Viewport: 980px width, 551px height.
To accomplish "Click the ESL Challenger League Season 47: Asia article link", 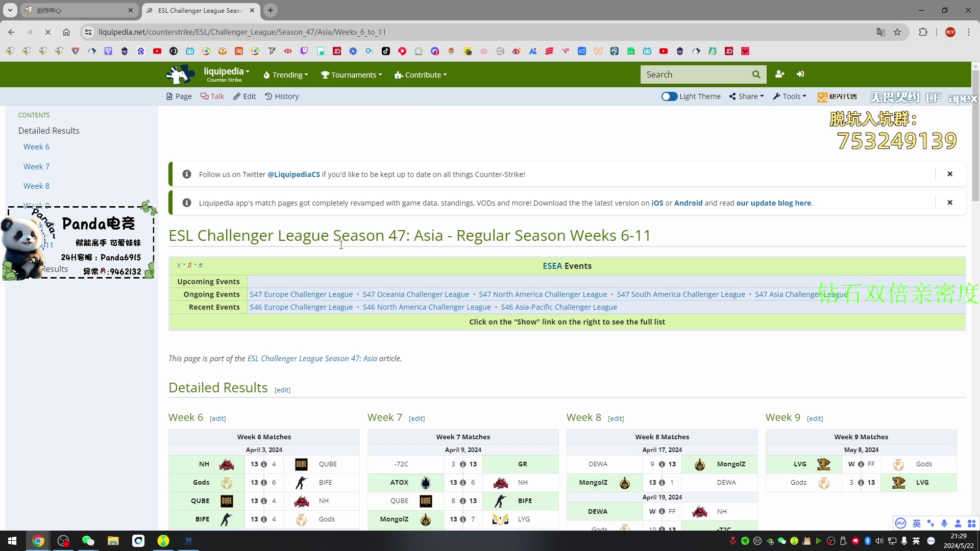I will (312, 358).
